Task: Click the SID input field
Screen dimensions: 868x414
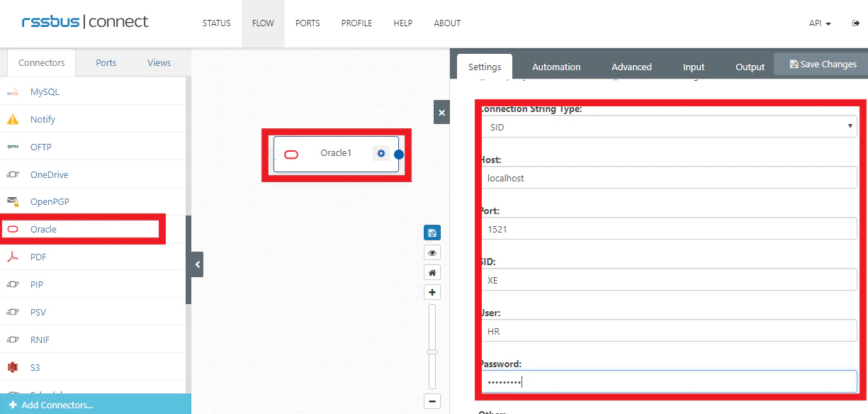Action: [x=668, y=279]
